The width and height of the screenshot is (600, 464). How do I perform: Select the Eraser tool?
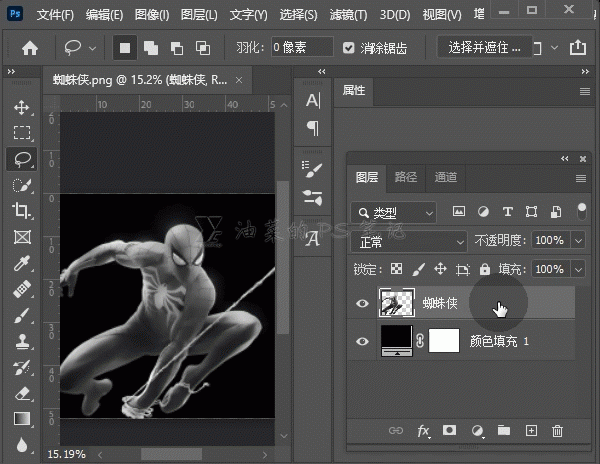click(22, 393)
